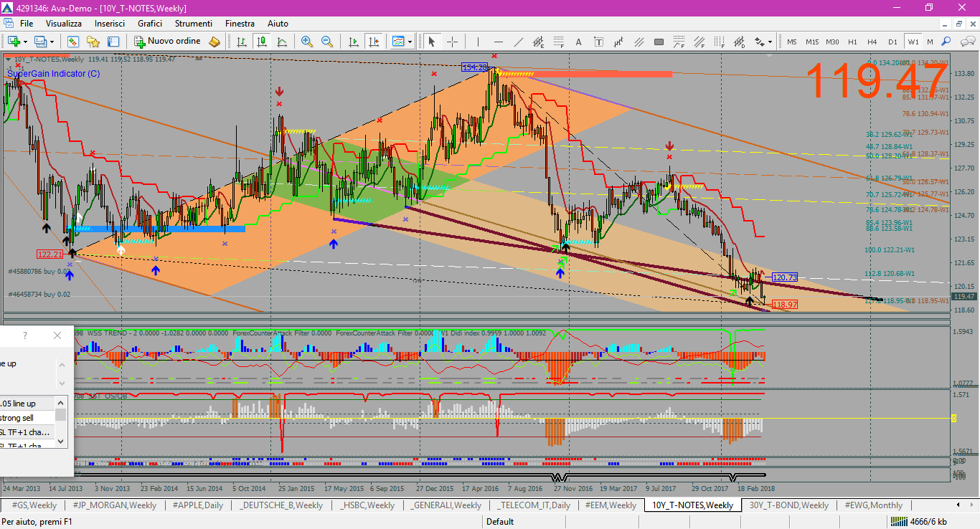Expand the arrows dropdown in toolbar
Screen dimensions: 980x529
coord(771,42)
